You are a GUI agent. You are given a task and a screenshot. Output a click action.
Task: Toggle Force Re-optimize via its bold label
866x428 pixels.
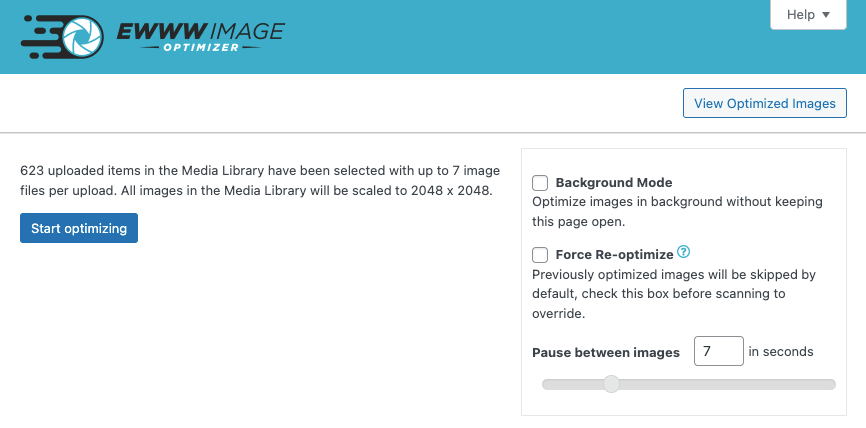[x=614, y=255]
